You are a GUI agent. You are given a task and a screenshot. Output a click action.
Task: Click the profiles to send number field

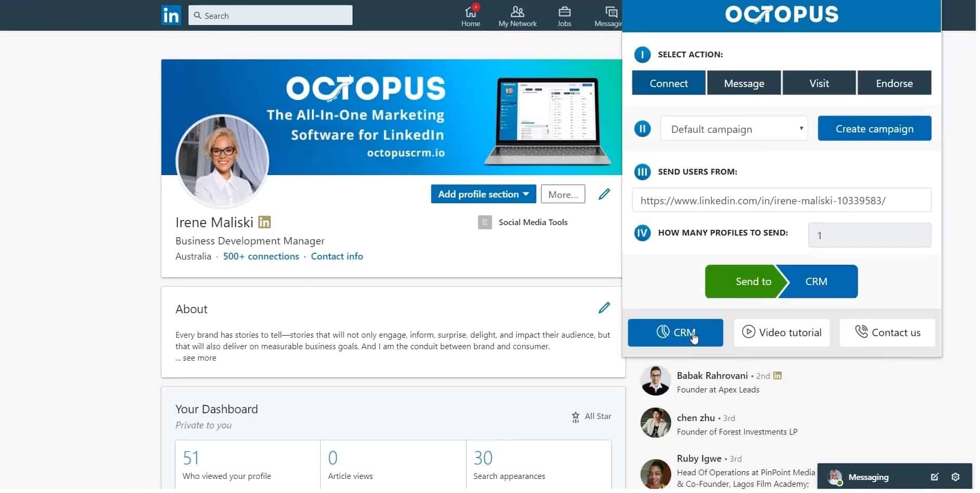[870, 236]
